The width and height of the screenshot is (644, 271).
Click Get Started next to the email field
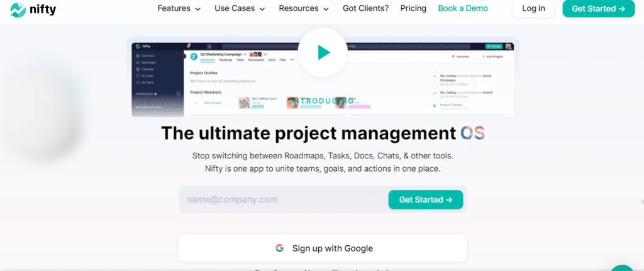click(426, 199)
